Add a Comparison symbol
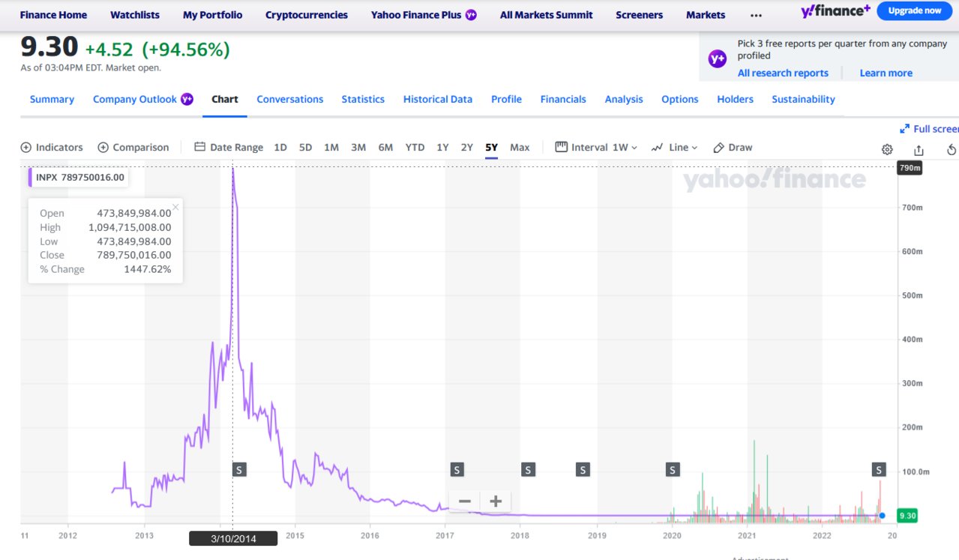959x560 pixels. (x=133, y=148)
